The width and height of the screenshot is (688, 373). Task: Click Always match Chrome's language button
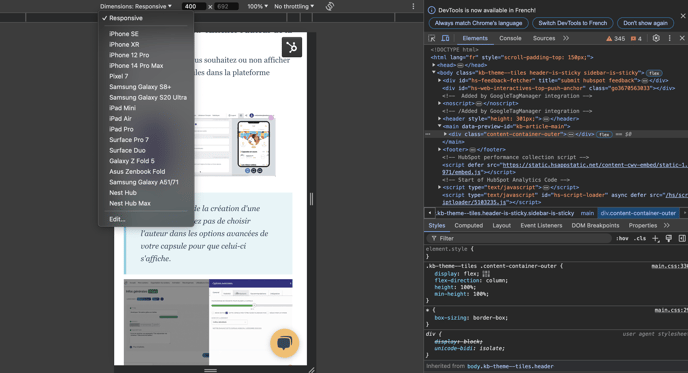478,23
